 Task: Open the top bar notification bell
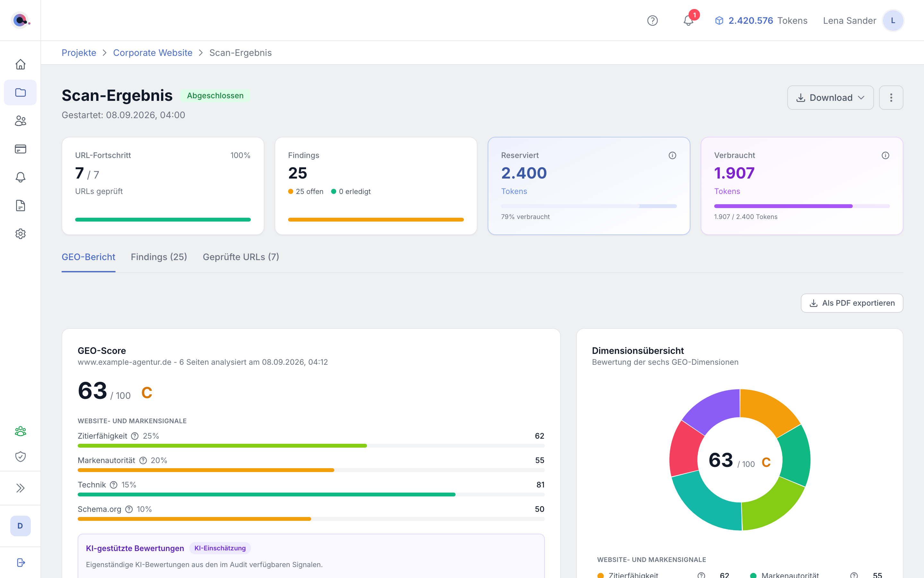coord(689,21)
